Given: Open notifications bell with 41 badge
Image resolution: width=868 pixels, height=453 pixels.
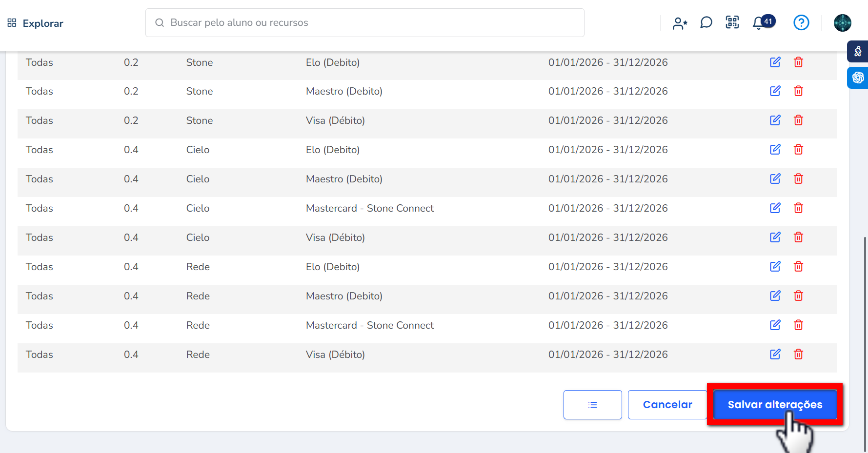Looking at the screenshot, I should [759, 23].
